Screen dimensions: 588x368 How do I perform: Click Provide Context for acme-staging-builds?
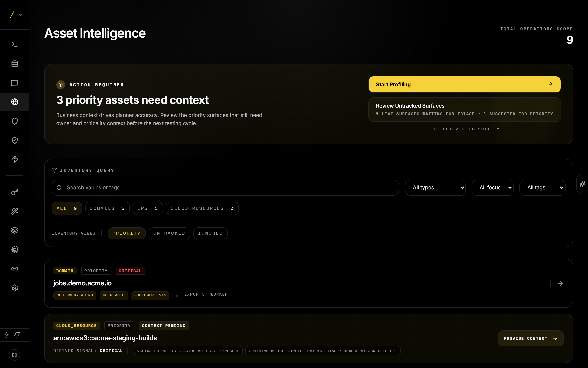[x=531, y=338]
